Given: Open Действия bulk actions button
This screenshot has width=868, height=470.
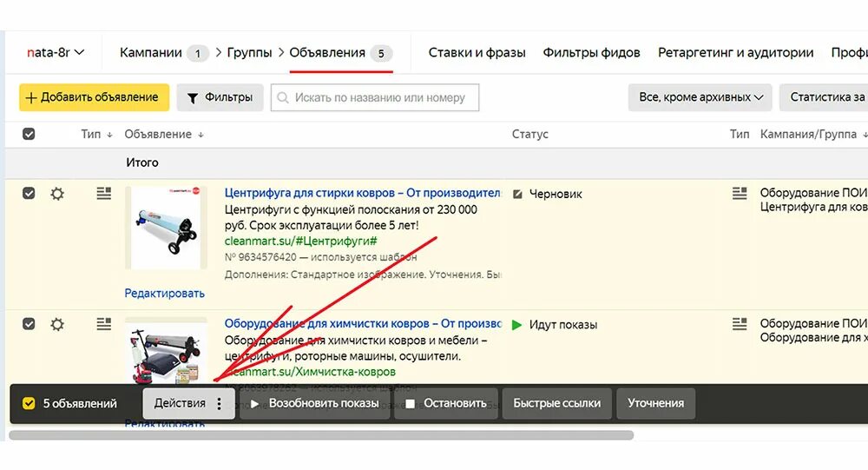Looking at the screenshot, I should click(188, 403).
